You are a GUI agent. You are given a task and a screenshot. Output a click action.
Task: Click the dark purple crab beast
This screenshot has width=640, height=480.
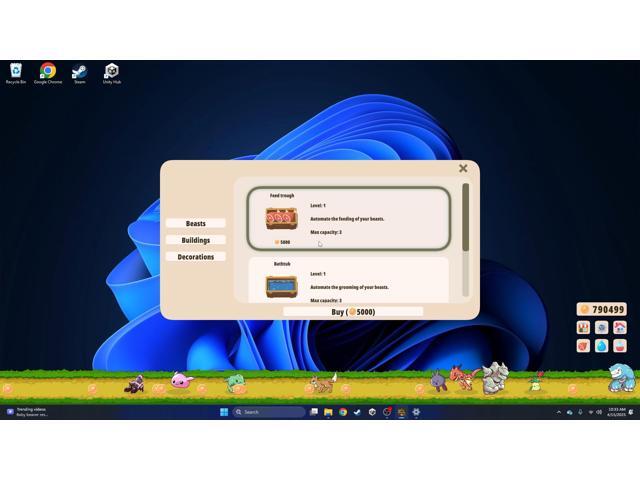(135, 384)
